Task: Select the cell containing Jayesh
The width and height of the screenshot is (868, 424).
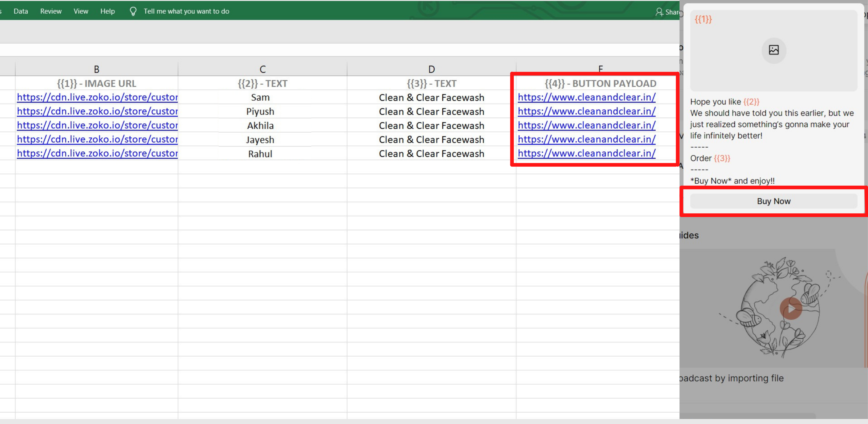Action: [262, 139]
